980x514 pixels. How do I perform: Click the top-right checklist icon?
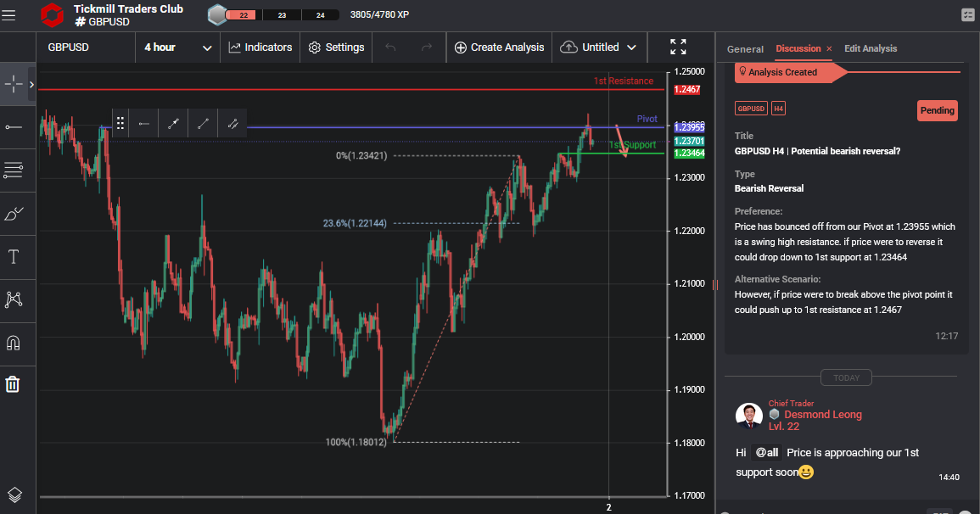[x=967, y=15]
